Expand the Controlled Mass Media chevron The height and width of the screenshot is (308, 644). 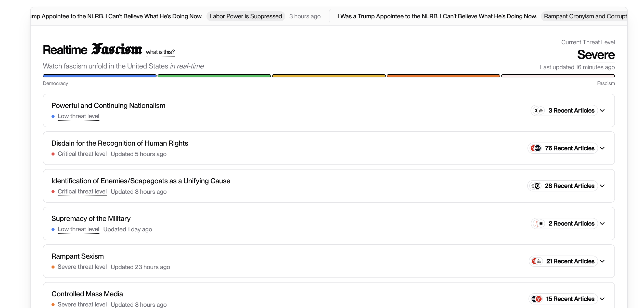pyautogui.click(x=602, y=299)
